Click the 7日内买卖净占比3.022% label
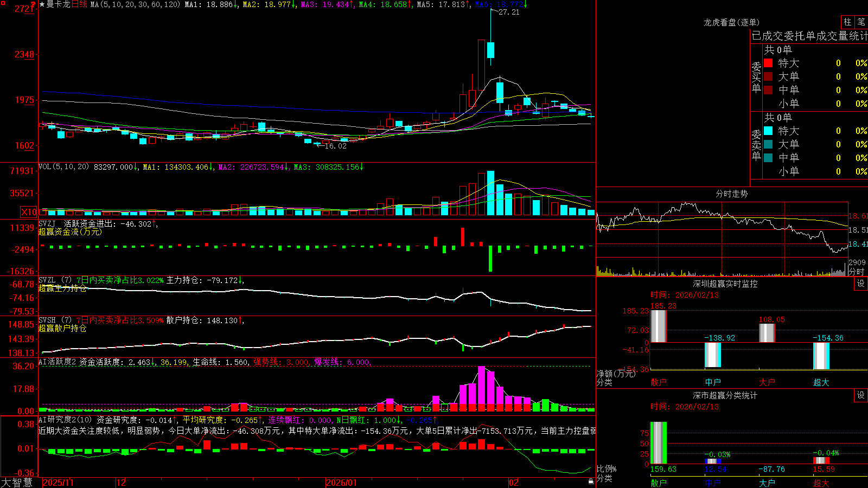 119,280
